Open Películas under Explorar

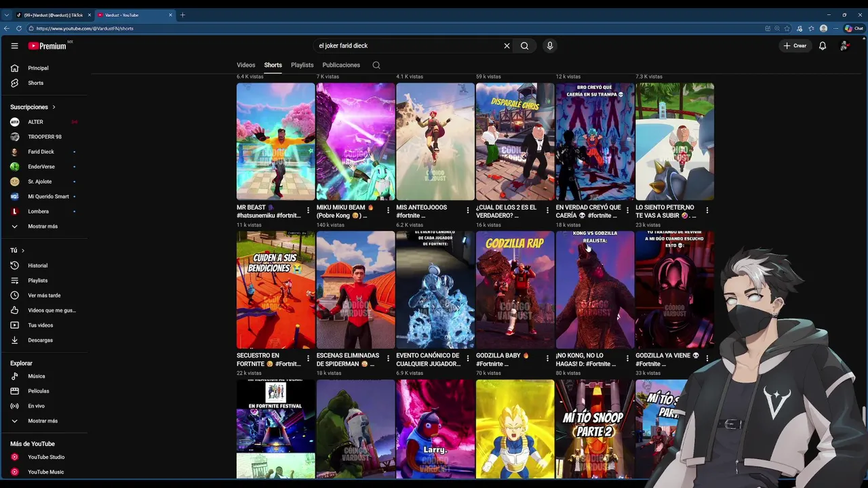(43, 391)
